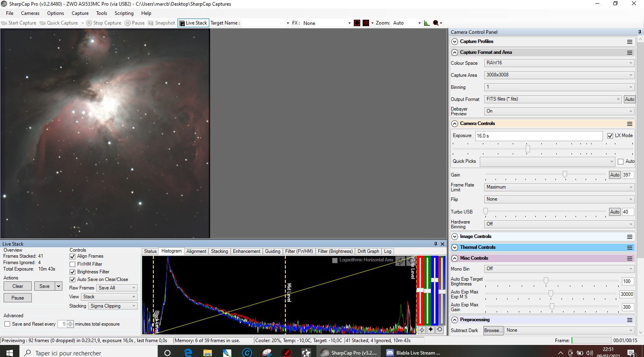Switch to the Alignment tab

tap(196, 251)
